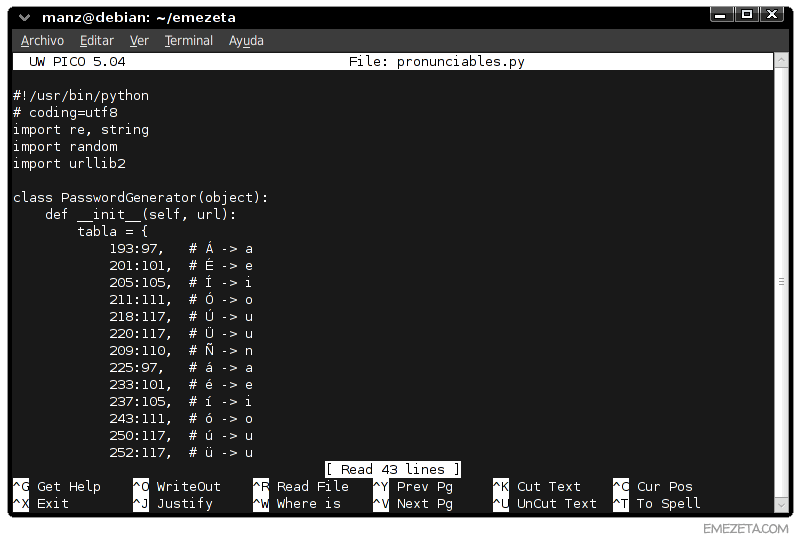Image resolution: width=800 pixels, height=541 pixels.
Task: Click window title 'manz@debian: ~/emezeta'
Action: 139,18
